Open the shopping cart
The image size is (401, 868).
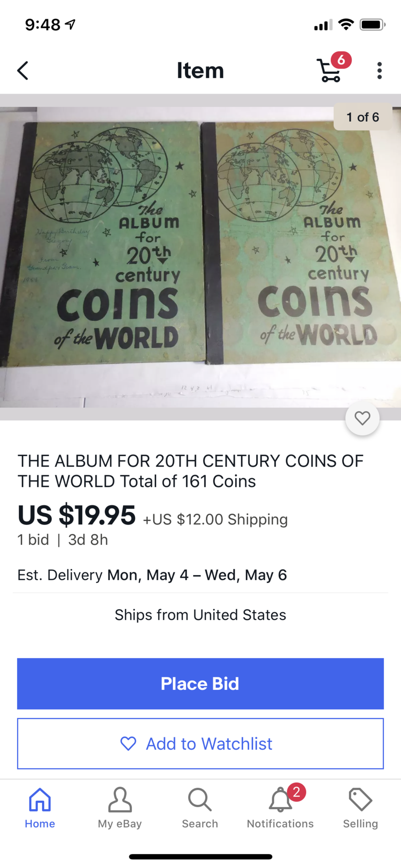[x=330, y=71]
